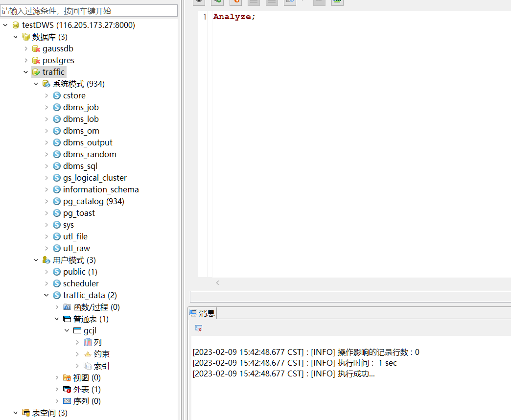Collapse the 系统模式 (934) node
Viewport: 511px width, 420px height.
click(36, 84)
